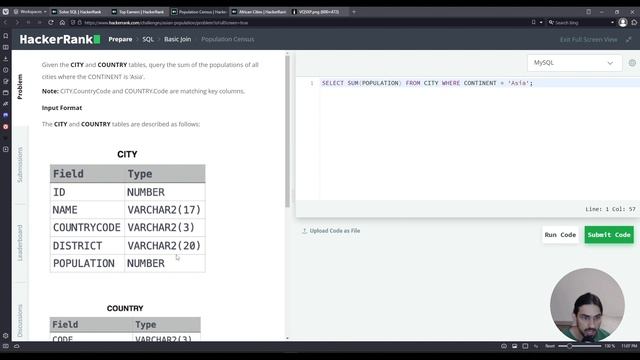Toggle the panel bar icon in status bar
The height and width of the screenshot is (360, 640).
(x=6, y=346)
